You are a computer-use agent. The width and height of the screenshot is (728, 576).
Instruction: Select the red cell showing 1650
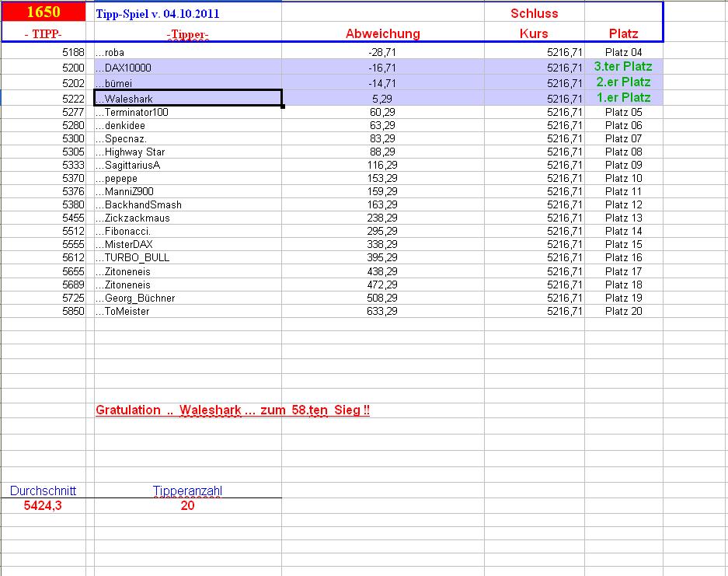(44, 12)
